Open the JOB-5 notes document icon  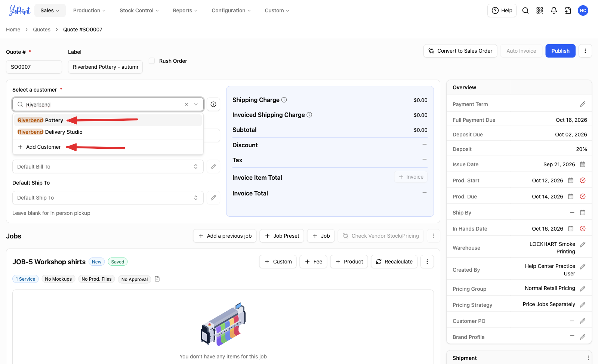(157, 279)
